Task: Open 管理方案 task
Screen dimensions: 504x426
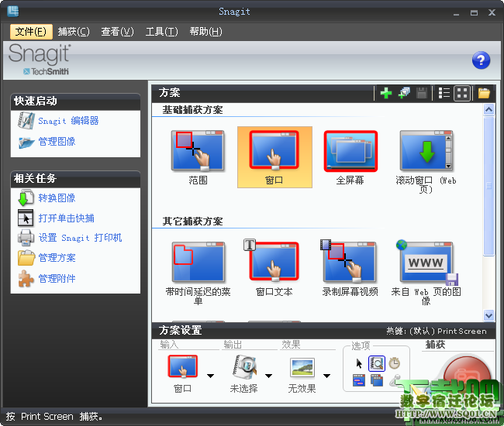Action: coord(57,258)
